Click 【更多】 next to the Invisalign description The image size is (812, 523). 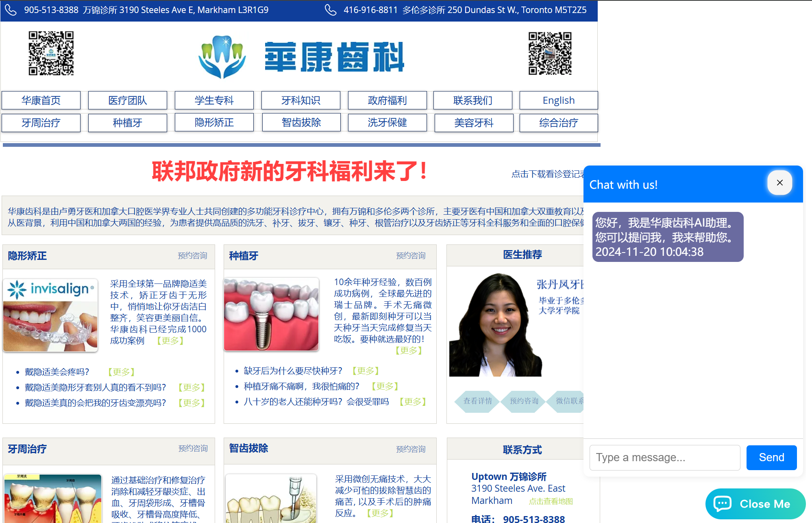[170, 341]
